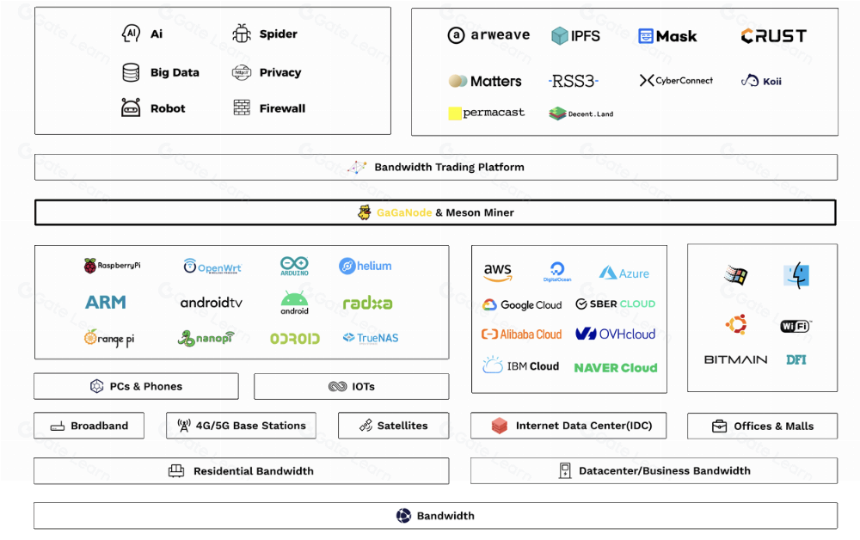
Task: Click the Azure logo
Action: (x=624, y=272)
